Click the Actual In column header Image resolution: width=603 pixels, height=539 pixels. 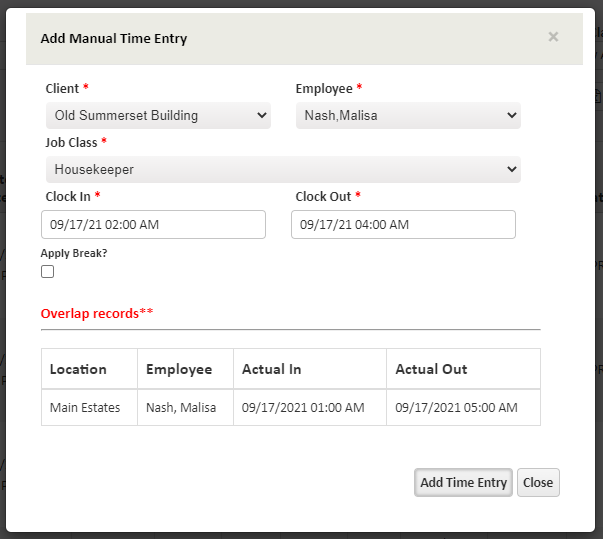[x=271, y=369]
